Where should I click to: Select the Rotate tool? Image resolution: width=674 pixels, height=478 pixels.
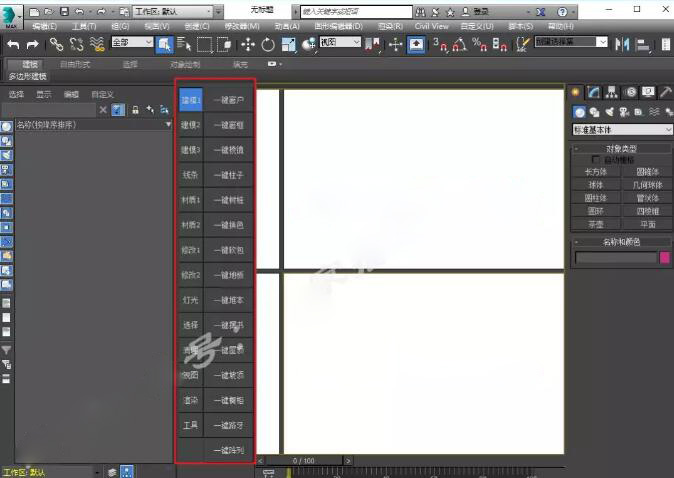268,44
